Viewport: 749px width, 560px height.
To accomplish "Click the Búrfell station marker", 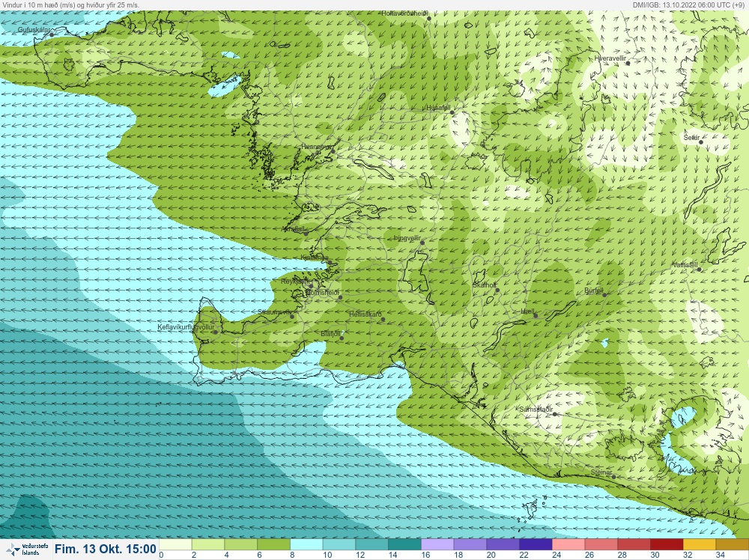I will [x=604, y=295].
